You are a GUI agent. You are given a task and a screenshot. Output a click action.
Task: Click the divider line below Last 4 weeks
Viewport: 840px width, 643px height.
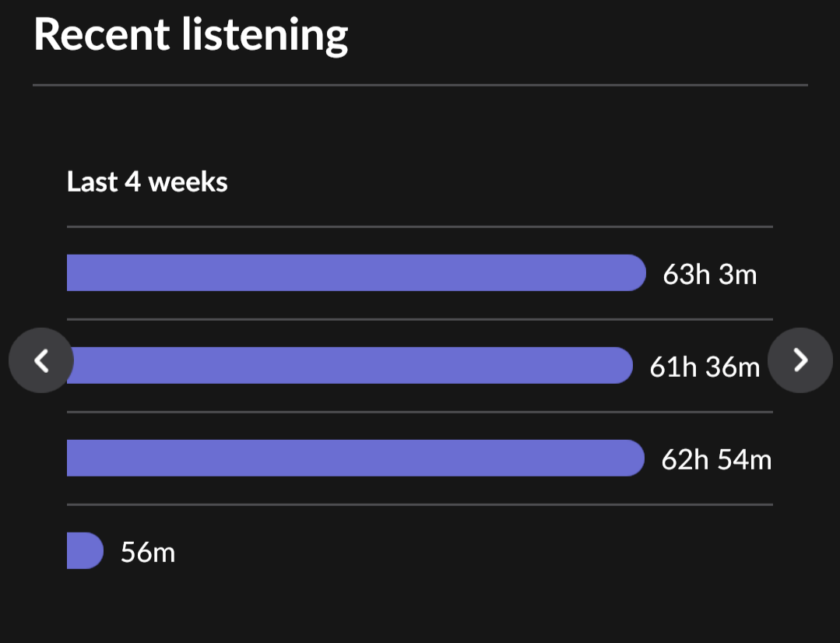point(420,227)
